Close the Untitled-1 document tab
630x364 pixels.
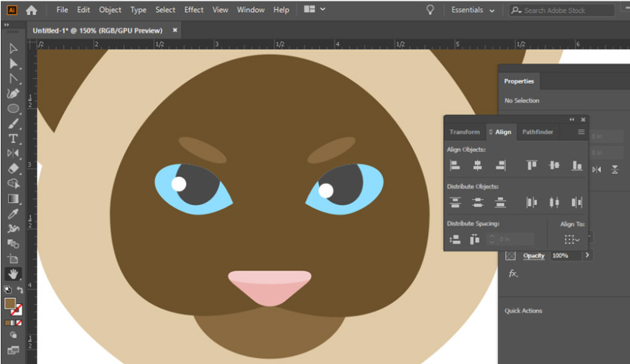(x=175, y=30)
